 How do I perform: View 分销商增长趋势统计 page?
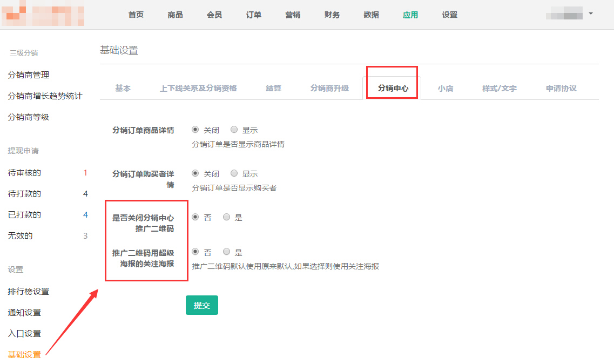(45, 96)
